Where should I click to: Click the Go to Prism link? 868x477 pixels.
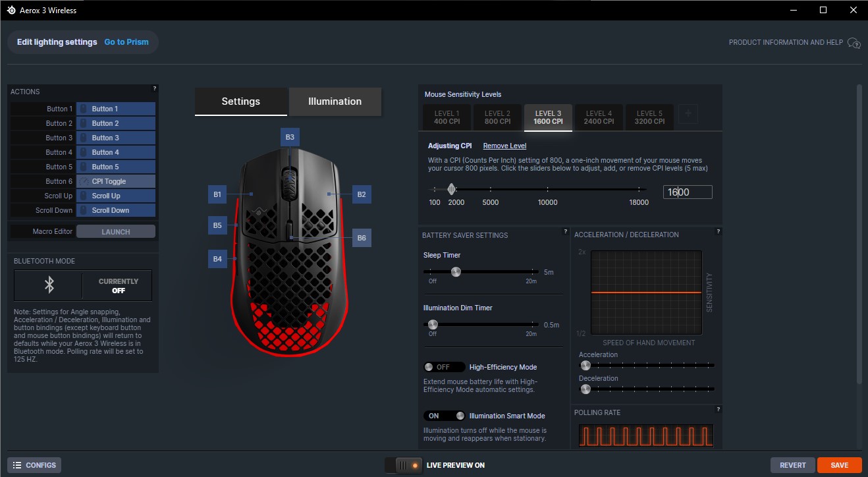126,42
